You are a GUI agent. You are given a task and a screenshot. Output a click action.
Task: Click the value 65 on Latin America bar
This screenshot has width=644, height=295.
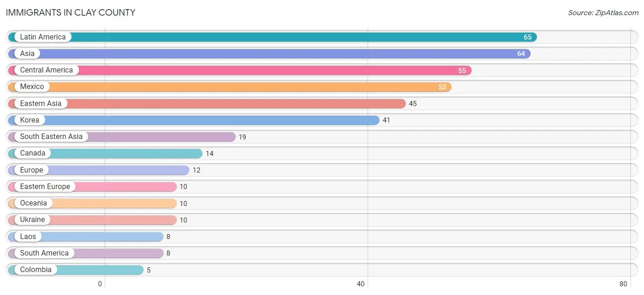point(528,37)
